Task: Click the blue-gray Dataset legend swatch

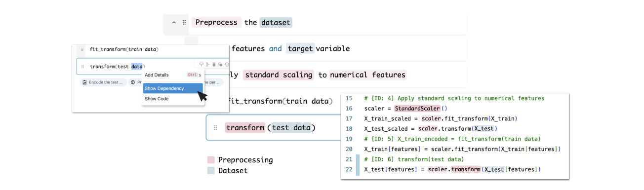Action: point(211,171)
